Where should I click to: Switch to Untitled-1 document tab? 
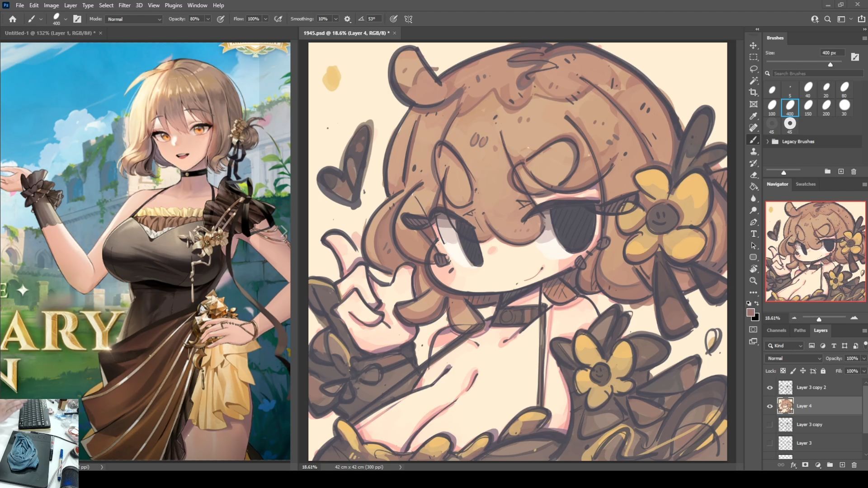pyautogui.click(x=53, y=33)
